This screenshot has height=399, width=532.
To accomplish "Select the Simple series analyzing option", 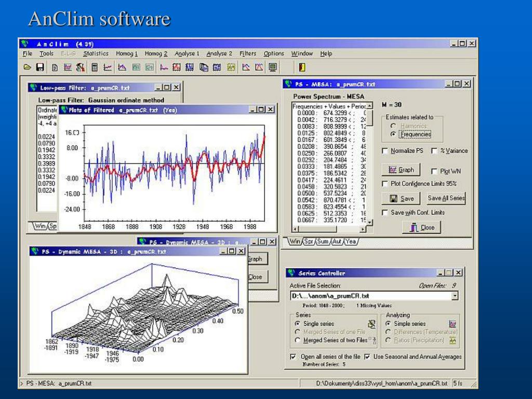I will point(388,324).
